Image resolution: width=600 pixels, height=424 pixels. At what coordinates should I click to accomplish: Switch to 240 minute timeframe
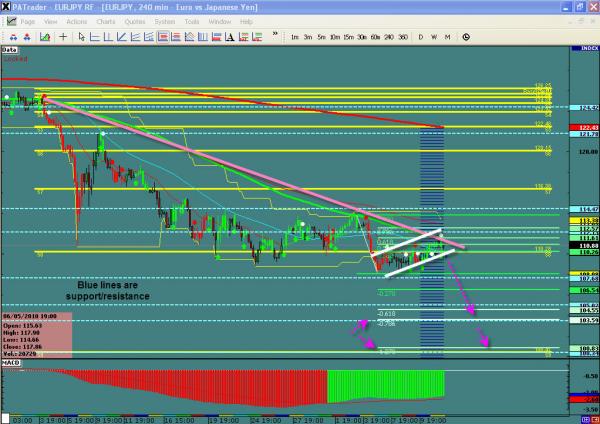(x=389, y=37)
